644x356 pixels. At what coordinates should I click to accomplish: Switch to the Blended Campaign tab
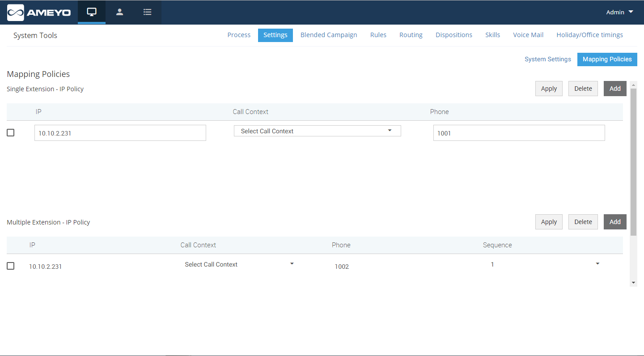[329, 35]
